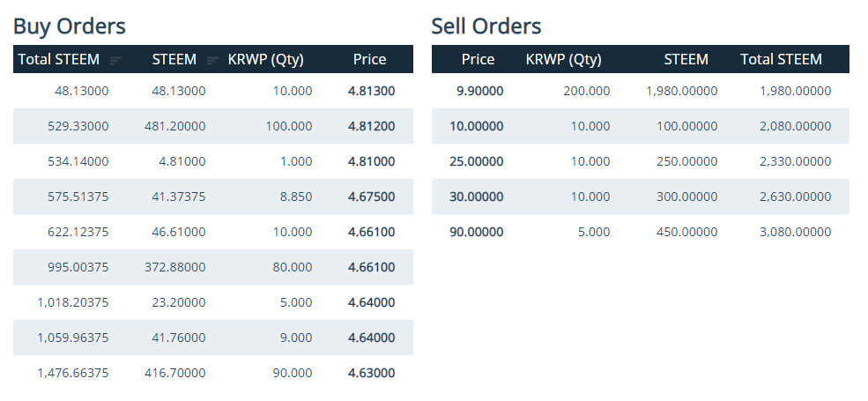This screenshot has width=868, height=401.
Task: Click buy order price 4.67500
Action: (x=372, y=197)
